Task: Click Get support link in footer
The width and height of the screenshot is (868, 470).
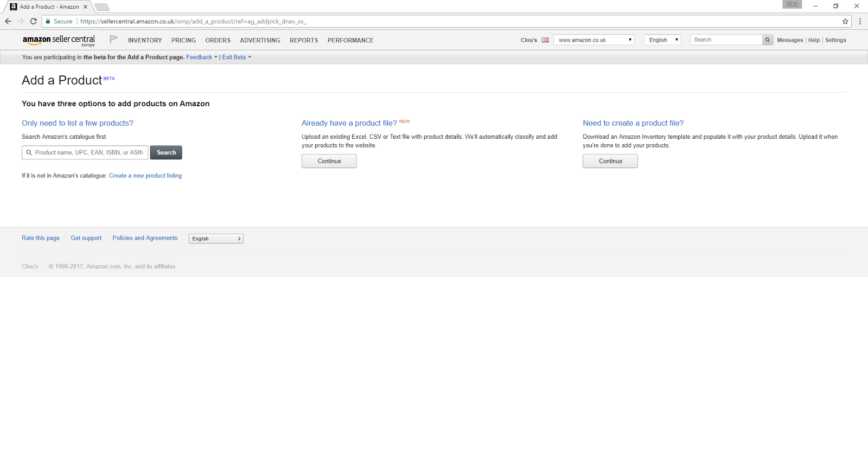Action: click(x=86, y=238)
